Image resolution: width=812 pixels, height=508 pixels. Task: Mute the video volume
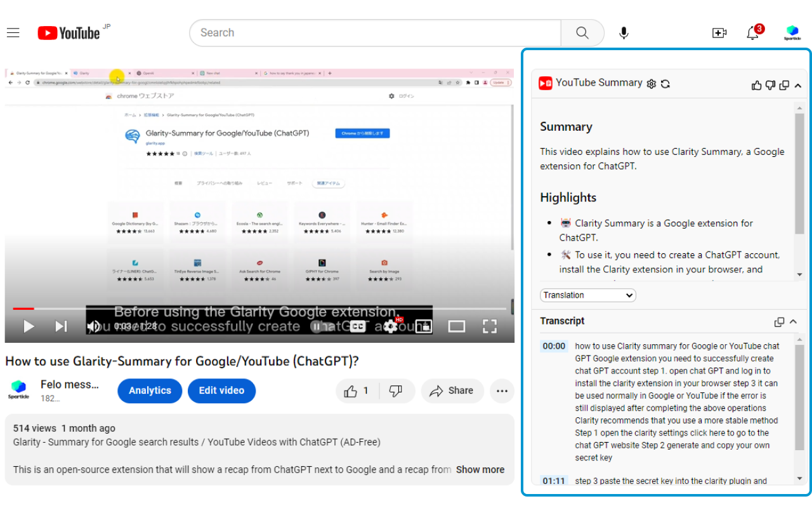click(x=94, y=326)
